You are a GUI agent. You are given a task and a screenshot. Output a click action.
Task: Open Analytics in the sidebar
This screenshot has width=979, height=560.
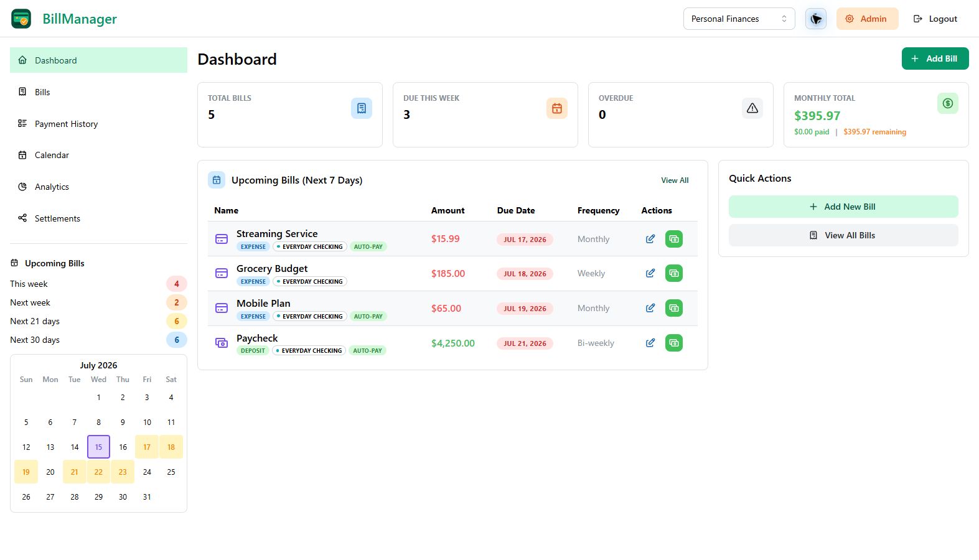[98, 187]
